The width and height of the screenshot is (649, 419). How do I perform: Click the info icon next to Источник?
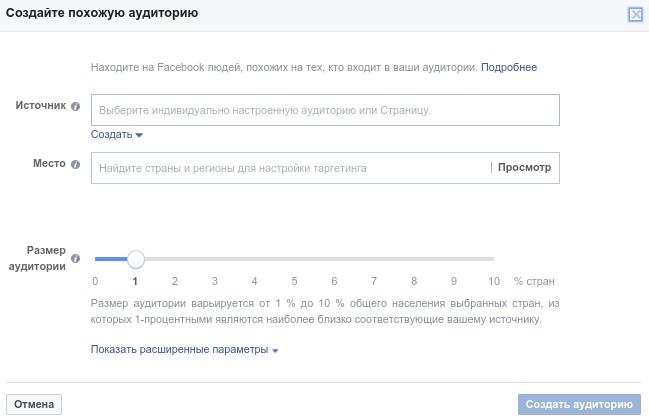click(x=75, y=106)
